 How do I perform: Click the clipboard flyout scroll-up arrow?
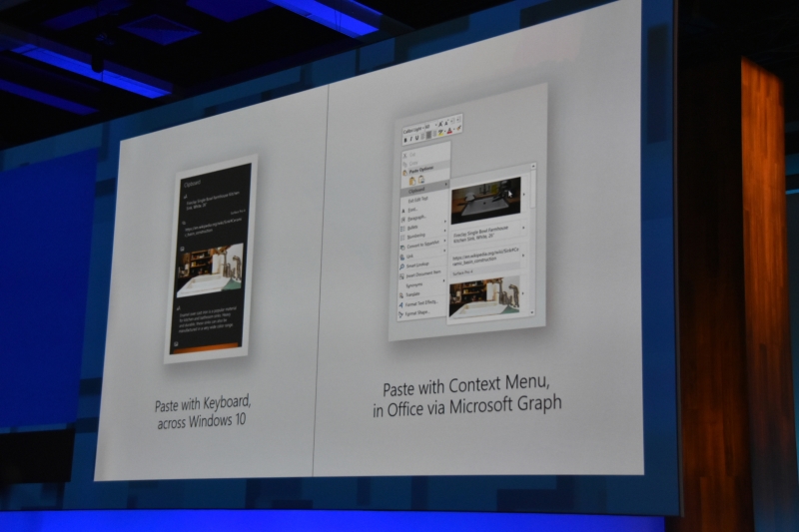[x=533, y=166]
